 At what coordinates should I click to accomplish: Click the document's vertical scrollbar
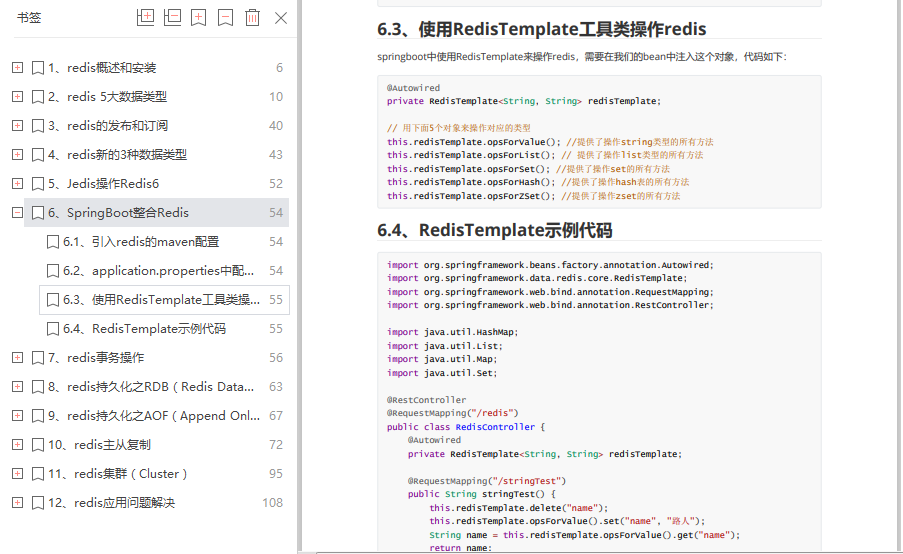pos(899,276)
